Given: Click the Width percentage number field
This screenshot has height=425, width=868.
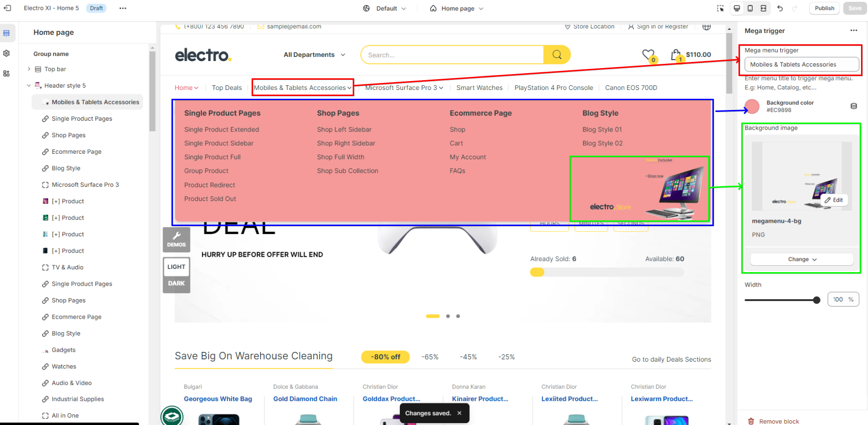Looking at the screenshot, I should [843, 299].
